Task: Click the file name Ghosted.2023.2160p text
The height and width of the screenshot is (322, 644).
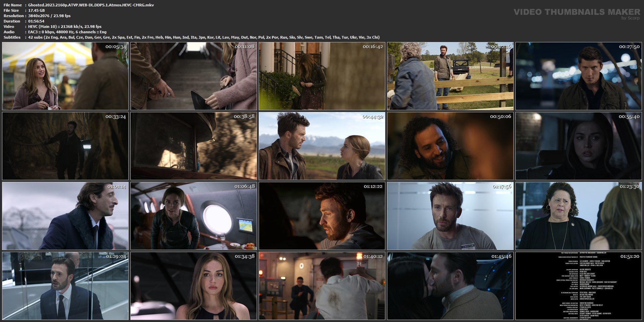Action: click(91, 5)
